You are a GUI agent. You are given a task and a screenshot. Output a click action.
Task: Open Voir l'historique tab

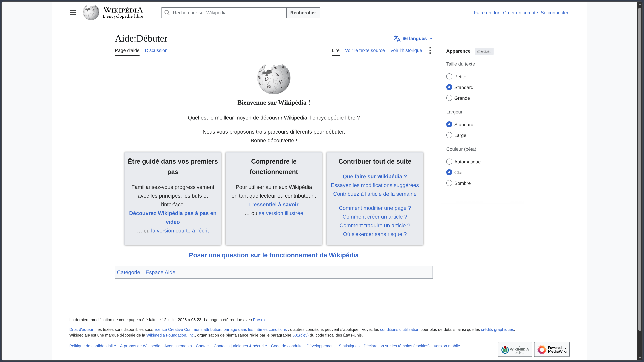pyautogui.click(x=406, y=50)
